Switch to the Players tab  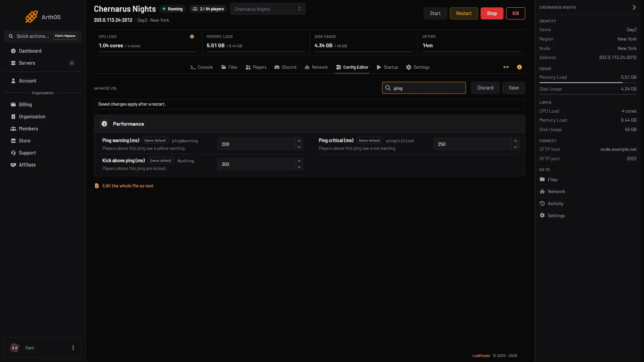[x=256, y=67]
